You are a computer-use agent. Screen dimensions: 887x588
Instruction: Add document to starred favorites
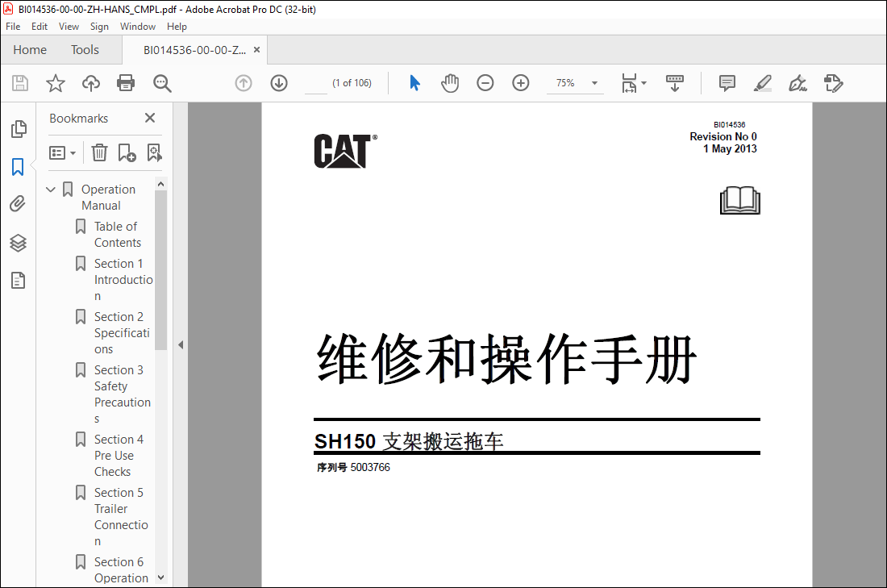point(56,83)
